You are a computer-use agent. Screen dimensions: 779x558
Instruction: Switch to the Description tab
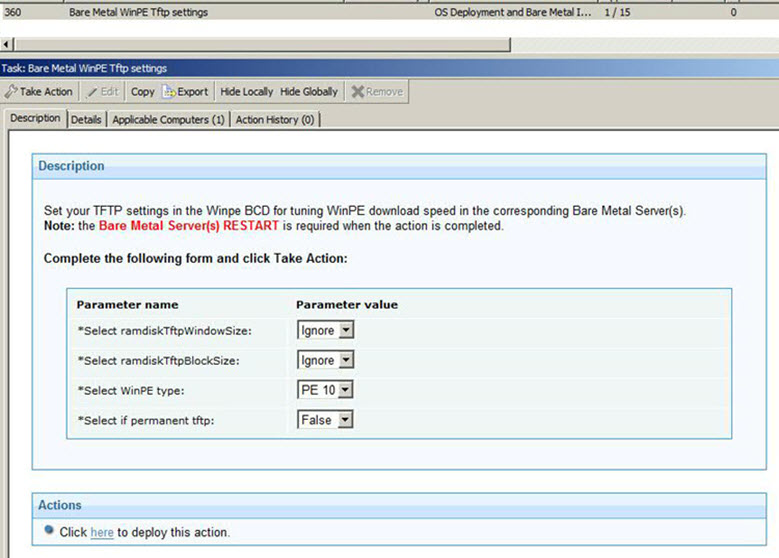coord(35,118)
